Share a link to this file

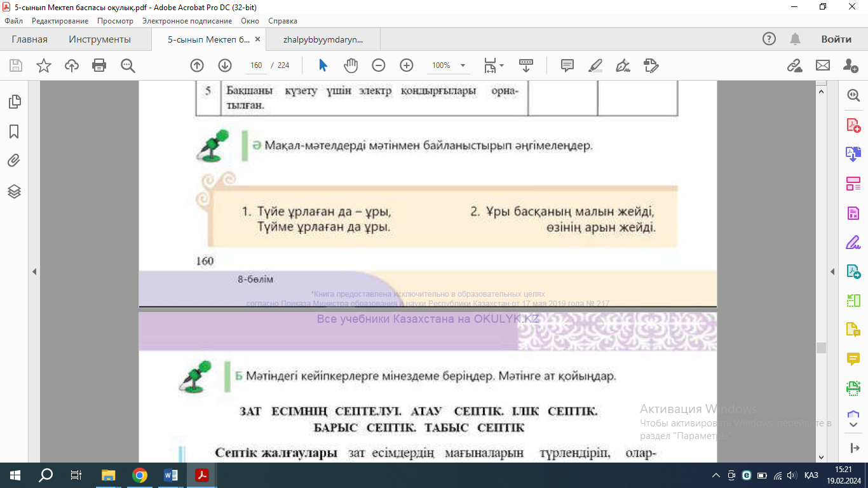click(794, 65)
